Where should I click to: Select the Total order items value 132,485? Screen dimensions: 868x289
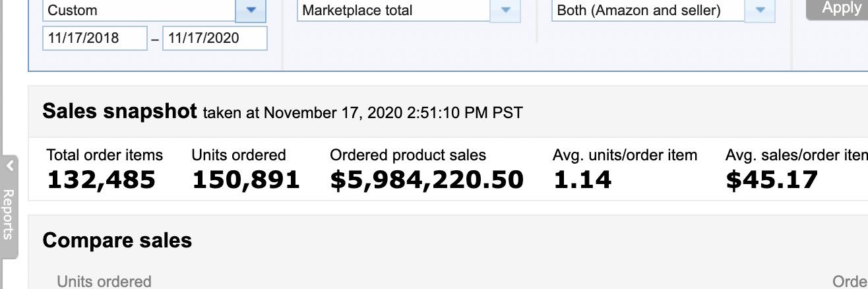(x=101, y=179)
